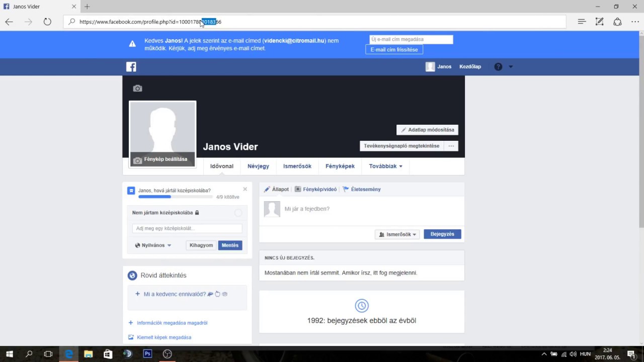
Task: Click the Make a Web Note pen icon
Action: tap(599, 22)
